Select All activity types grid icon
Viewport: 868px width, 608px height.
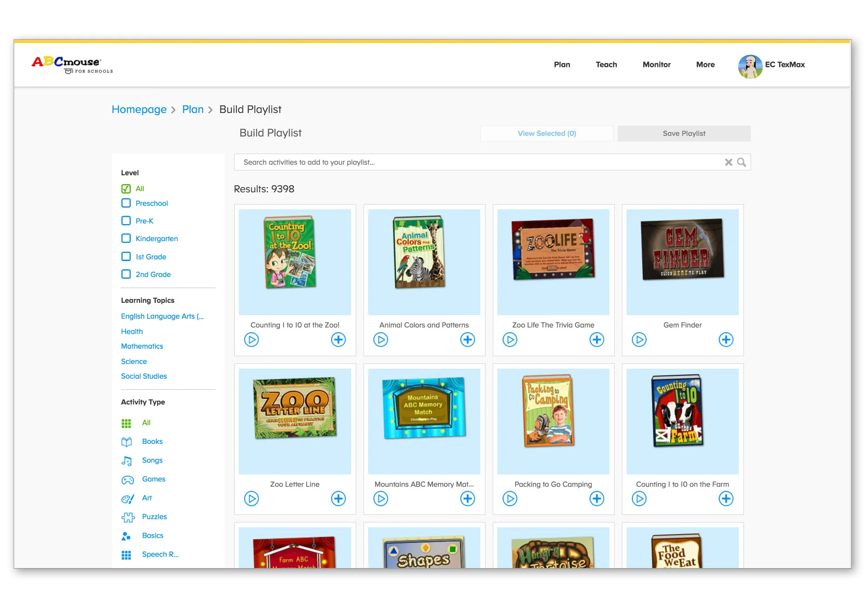coord(126,423)
